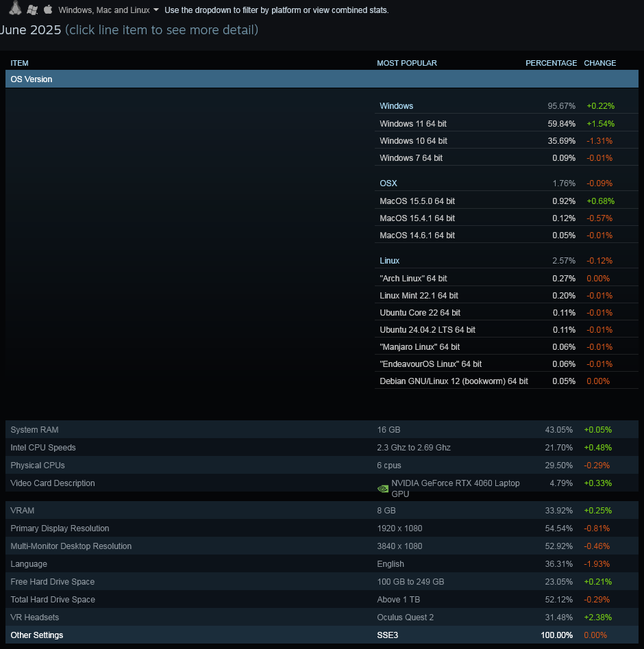Expand the VRAM row
Image resolution: width=644 pixels, height=649 pixels.
pyautogui.click(x=322, y=510)
